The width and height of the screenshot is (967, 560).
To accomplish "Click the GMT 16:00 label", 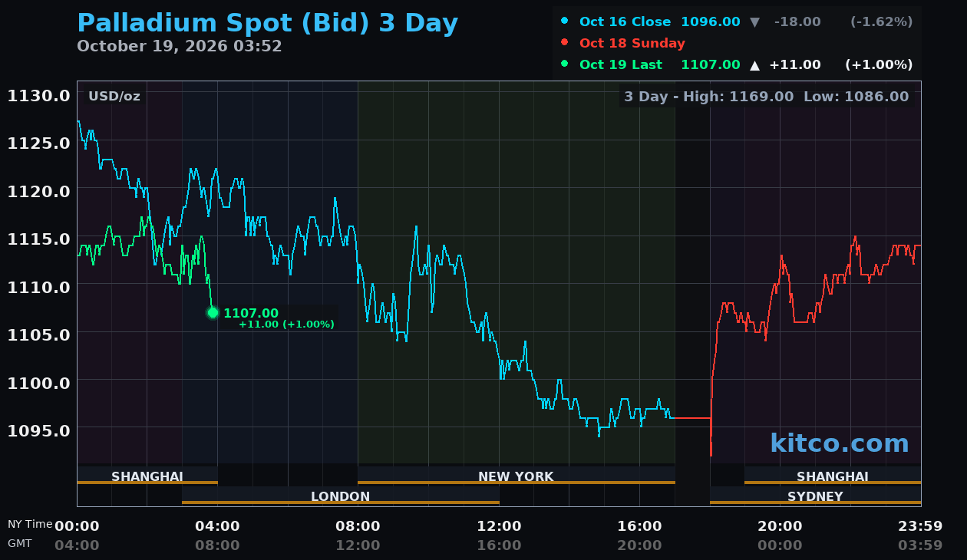I will pos(499,545).
